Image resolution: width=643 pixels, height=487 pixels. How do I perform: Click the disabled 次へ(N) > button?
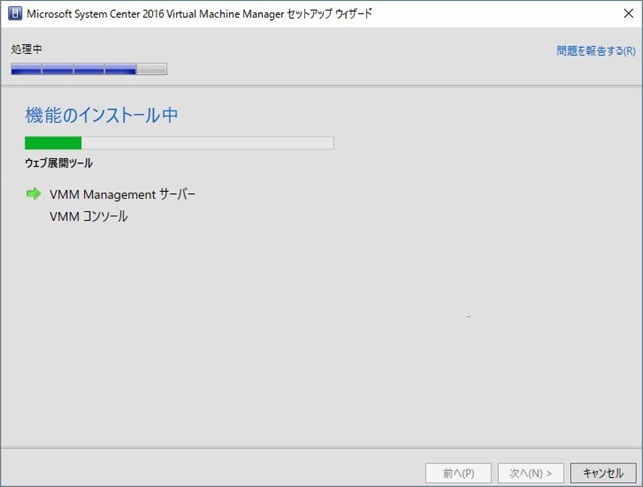click(x=531, y=472)
